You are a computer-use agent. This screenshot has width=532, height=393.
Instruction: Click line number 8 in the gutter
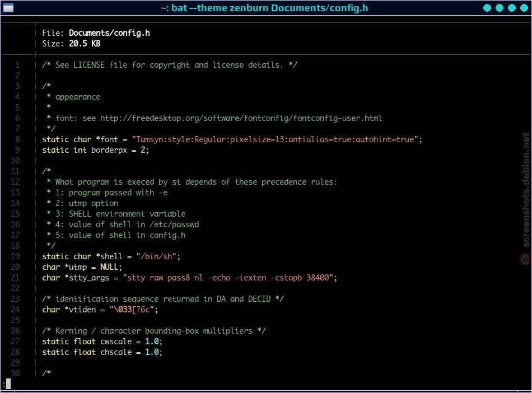click(17, 139)
